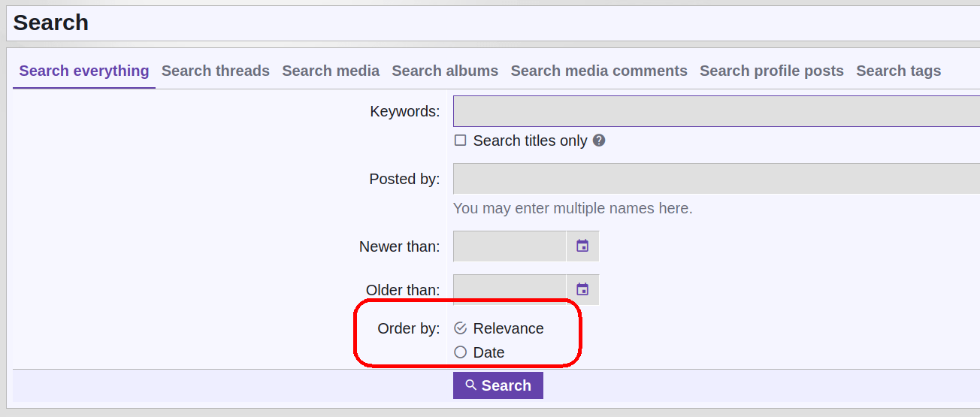980x417 pixels.
Task: Click the Newer than date field
Action: pyautogui.click(x=510, y=246)
